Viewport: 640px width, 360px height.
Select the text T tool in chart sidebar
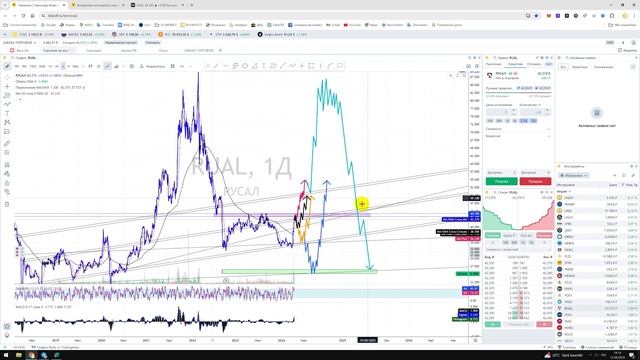coord(7,113)
